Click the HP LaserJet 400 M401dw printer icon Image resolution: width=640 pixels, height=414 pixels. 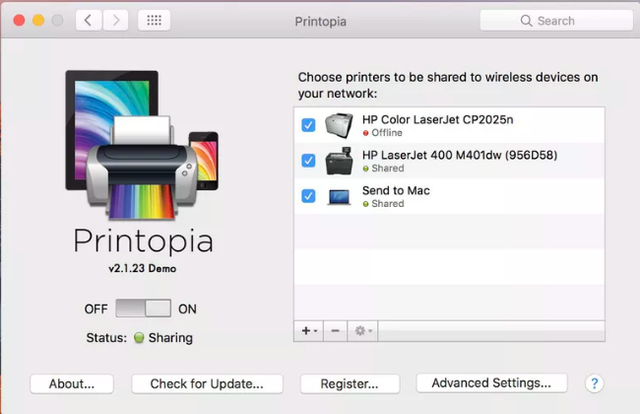340,161
